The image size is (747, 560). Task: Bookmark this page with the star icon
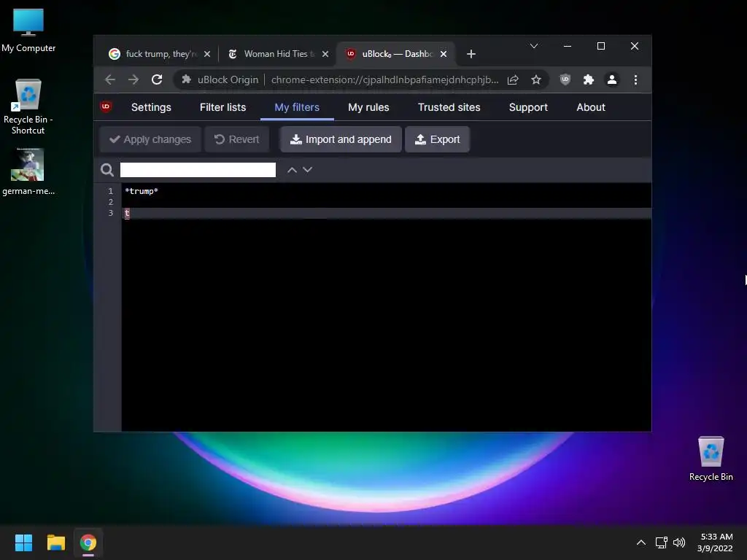coord(536,79)
